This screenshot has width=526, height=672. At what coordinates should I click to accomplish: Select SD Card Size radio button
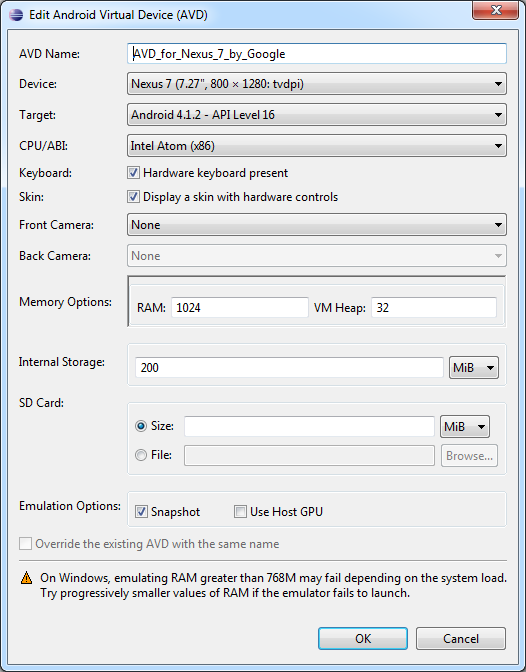tap(141, 426)
